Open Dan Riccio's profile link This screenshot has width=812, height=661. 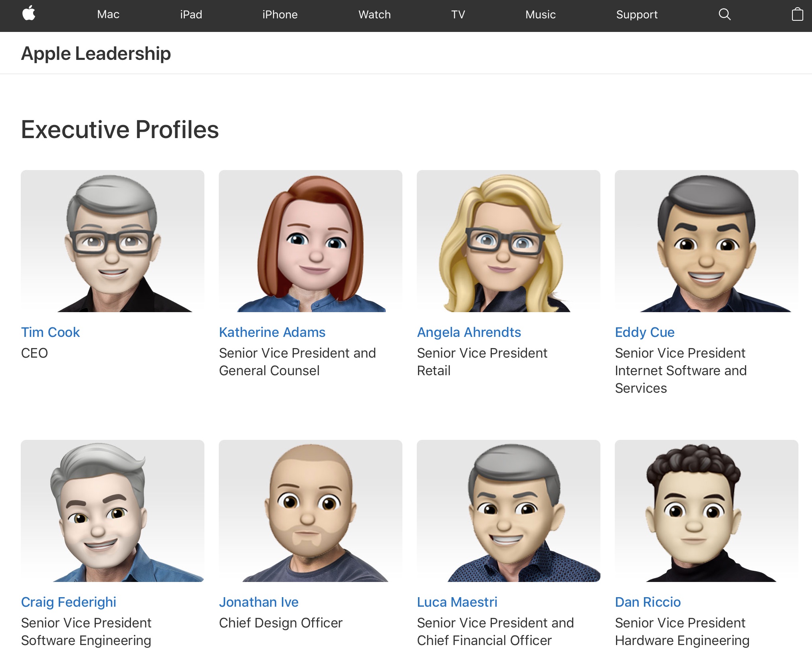pyautogui.click(x=648, y=602)
